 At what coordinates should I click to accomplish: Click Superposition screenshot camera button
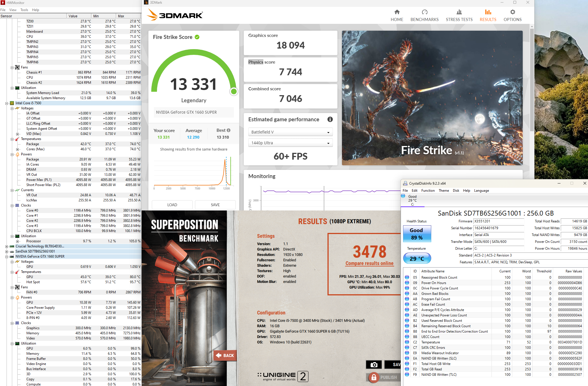tap(374, 364)
